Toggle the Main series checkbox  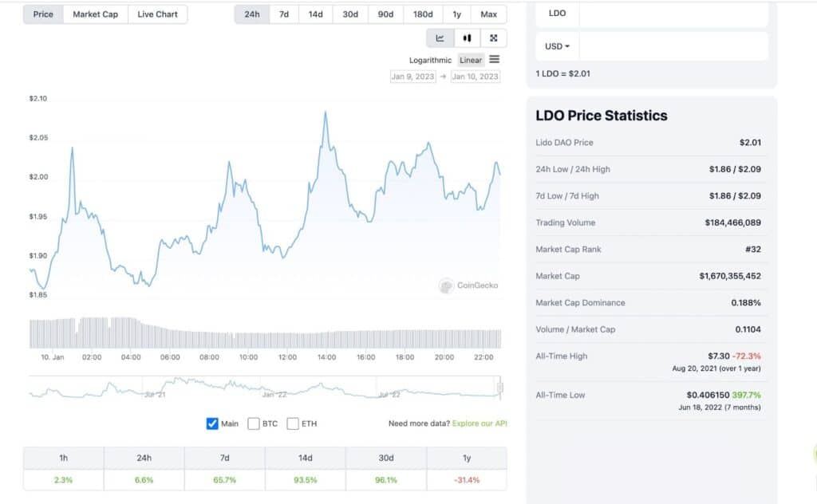[x=212, y=423]
